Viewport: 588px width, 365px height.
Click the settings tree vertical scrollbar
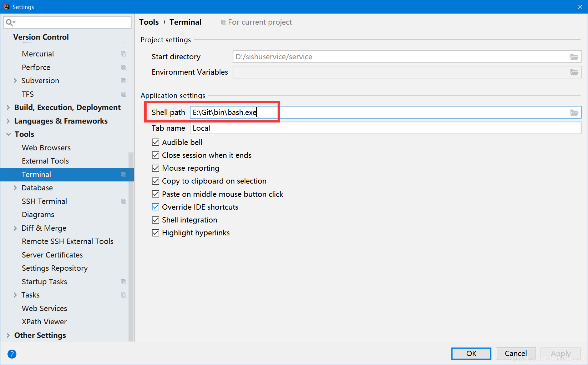131,246
